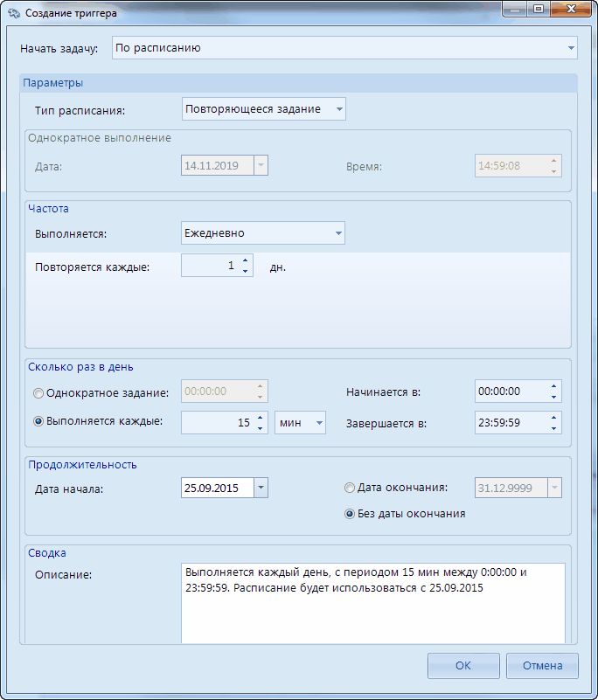Increase the 15-minute interval value
Image resolution: width=598 pixels, height=700 pixels.
click(261, 418)
